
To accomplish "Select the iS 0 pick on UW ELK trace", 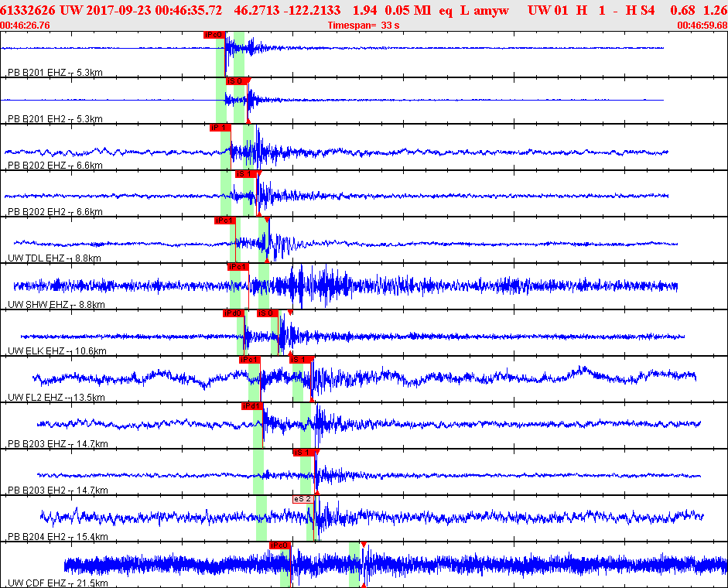I will [x=267, y=313].
